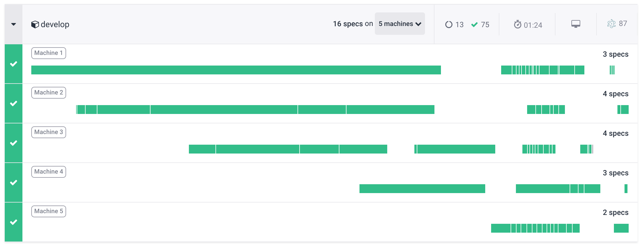Click the develop branch box icon
The width and height of the screenshot is (644, 248).
[35, 25]
